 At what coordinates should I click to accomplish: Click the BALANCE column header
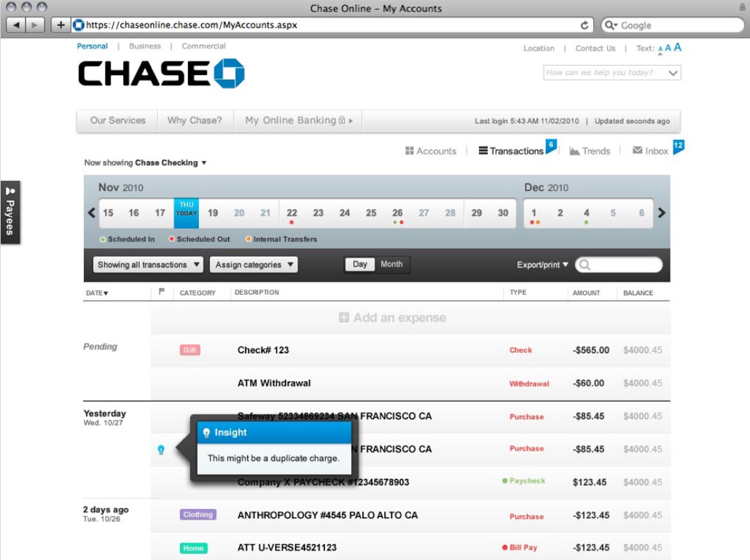pyautogui.click(x=638, y=292)
